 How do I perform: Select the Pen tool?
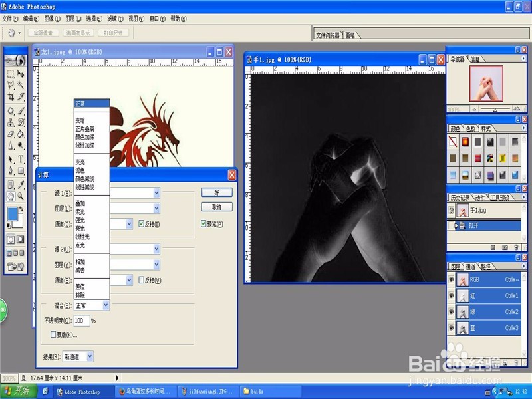click(x=11, y=170)
